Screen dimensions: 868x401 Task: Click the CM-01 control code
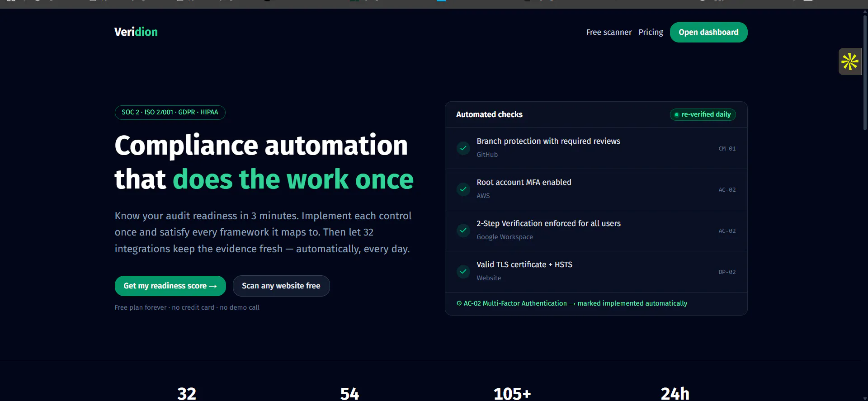point(727,149)
